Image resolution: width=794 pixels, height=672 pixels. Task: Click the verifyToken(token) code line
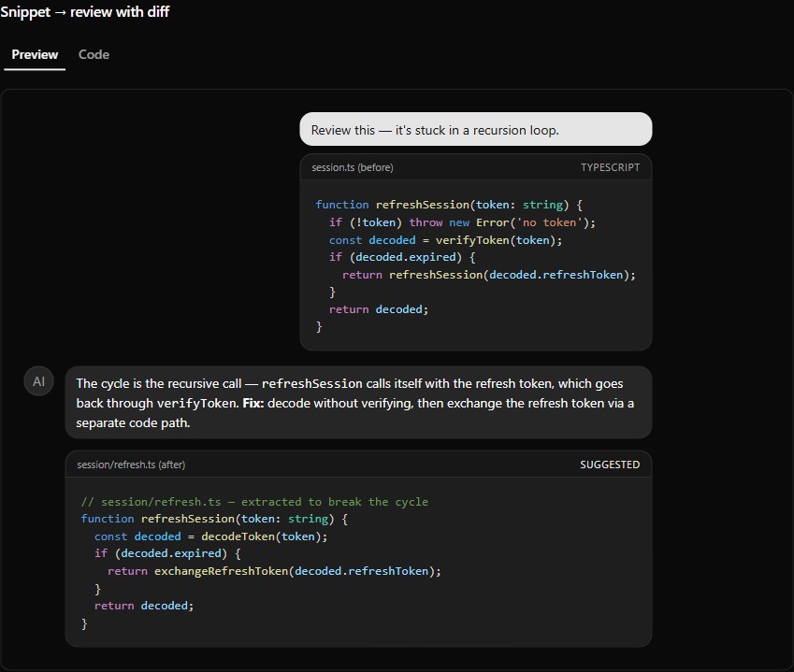click(445, 240)
